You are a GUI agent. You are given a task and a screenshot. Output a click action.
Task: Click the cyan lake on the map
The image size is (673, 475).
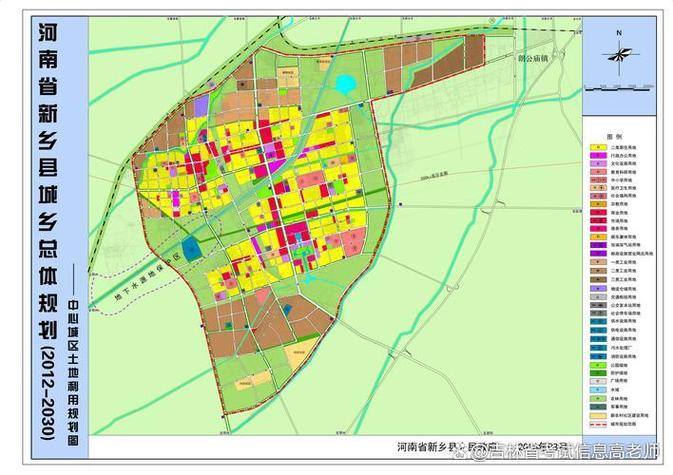point(346,85)
